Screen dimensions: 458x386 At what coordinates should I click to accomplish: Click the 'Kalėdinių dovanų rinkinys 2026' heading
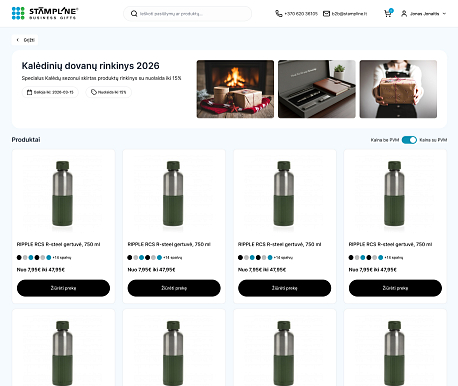pyautogui.click(x=90, y=66)
